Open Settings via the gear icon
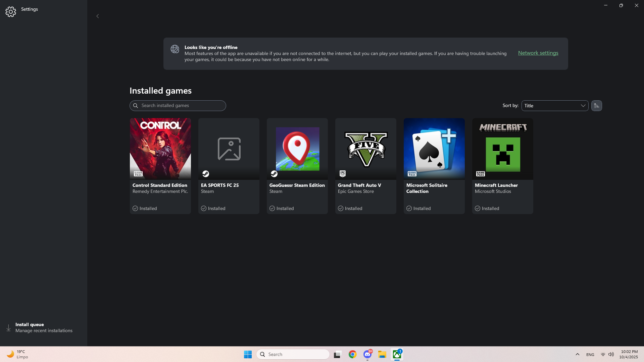Viewport: 644px width, 362px height. tap(11, 12)
